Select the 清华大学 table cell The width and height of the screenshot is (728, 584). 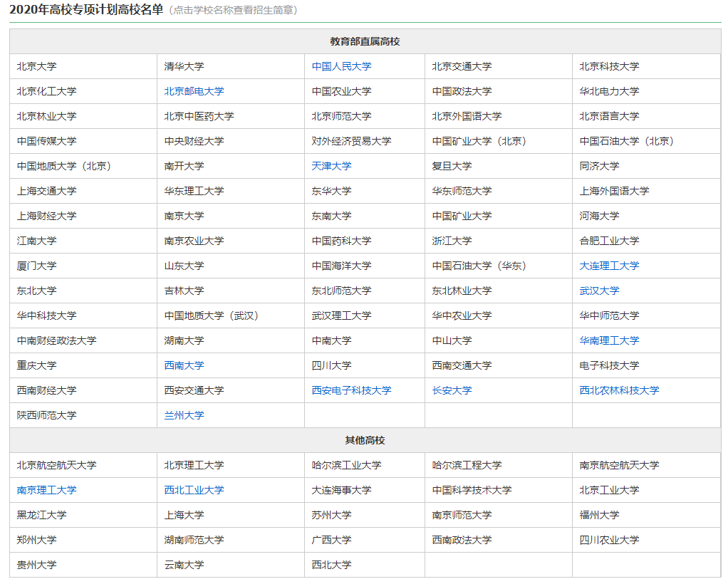[184, 66]
